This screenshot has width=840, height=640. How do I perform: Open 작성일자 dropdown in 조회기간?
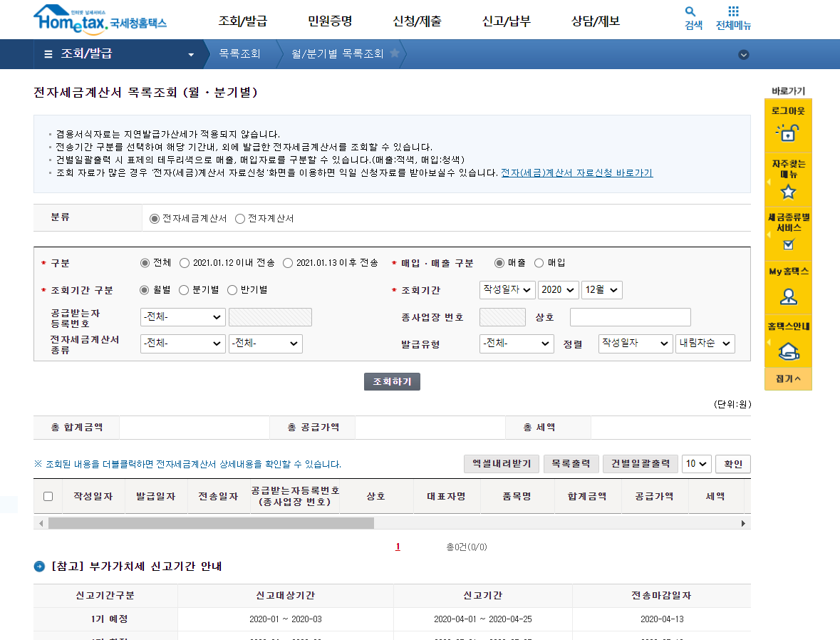coord(507,290)
